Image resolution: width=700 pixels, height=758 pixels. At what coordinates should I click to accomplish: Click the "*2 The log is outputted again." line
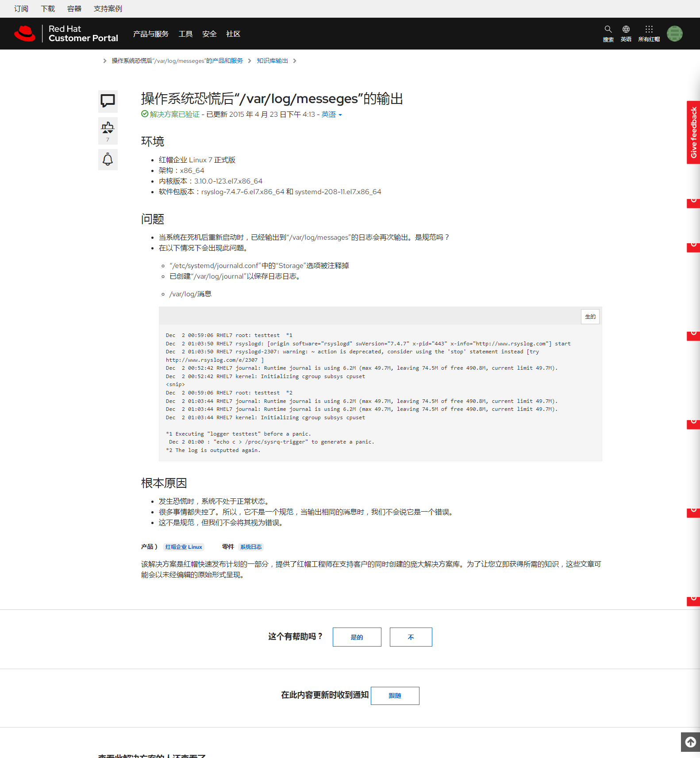(x=213, y=450)
